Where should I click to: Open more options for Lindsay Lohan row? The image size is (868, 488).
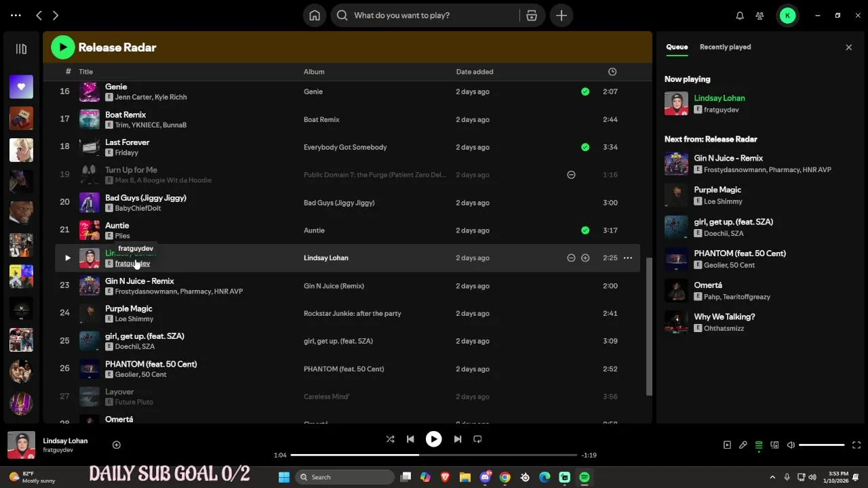coord(628,258)
